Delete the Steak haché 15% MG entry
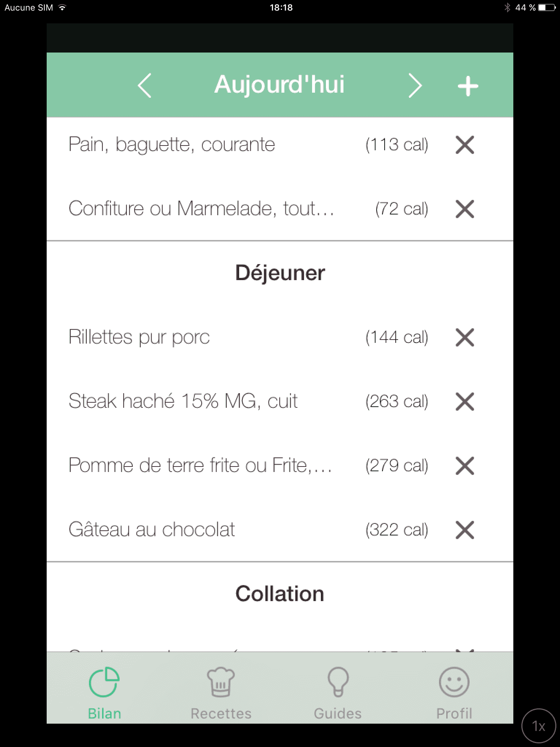The width and height of the screenshot is (560, 747). 465,401
